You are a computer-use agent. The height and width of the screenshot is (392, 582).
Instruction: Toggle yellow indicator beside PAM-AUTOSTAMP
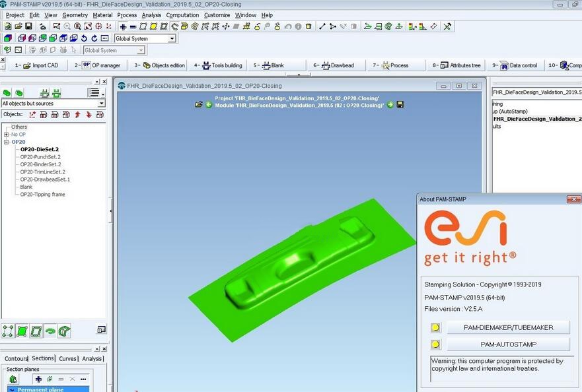[435, 344]
